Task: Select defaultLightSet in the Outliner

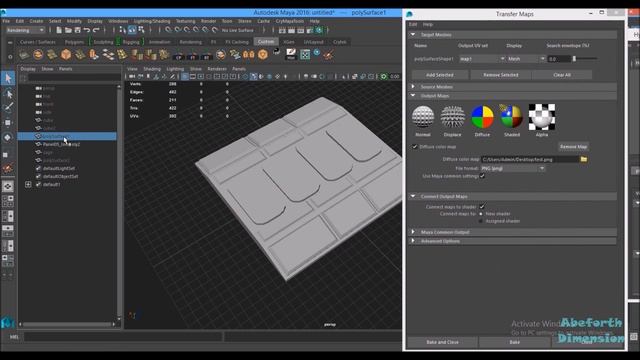Action: click(x=58, y=168)
